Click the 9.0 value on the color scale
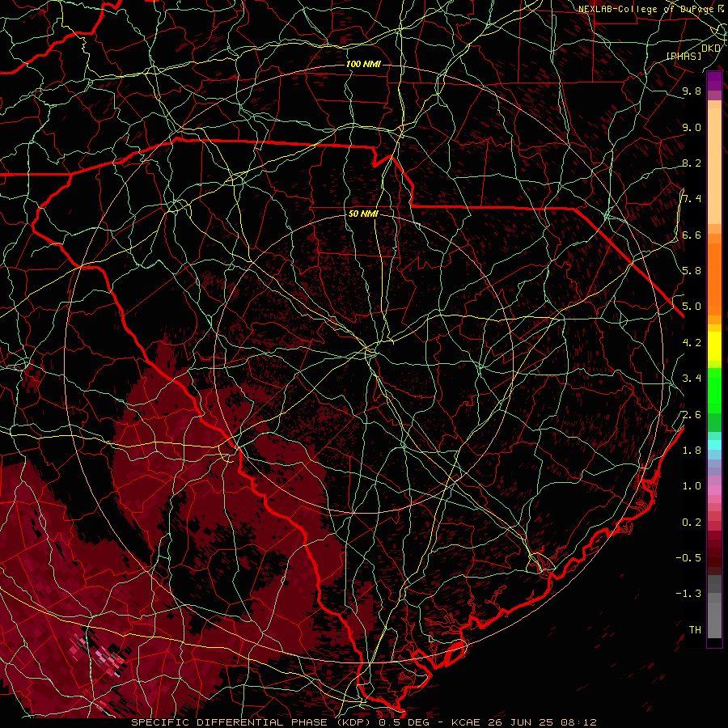The width and height of the screenshot is (728, 728). point(692,127)
